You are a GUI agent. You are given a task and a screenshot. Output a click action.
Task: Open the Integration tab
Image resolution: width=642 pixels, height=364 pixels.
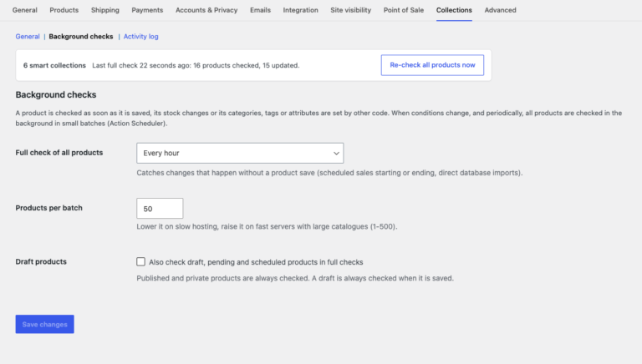301,10
